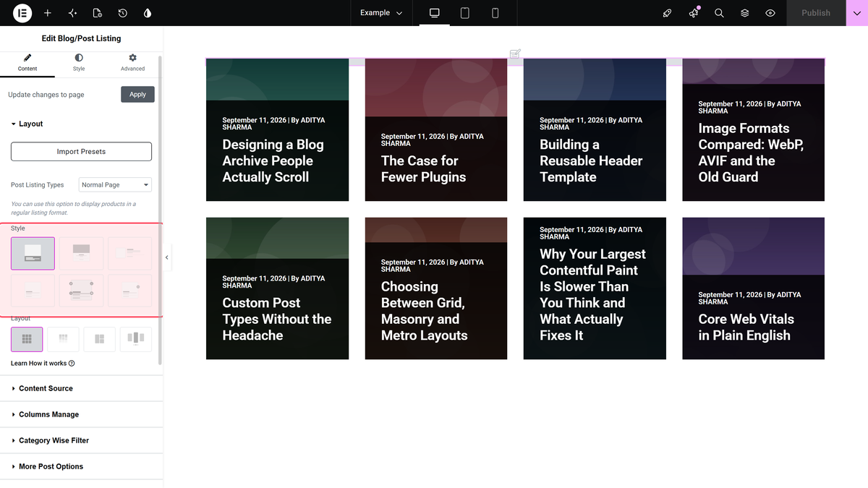
Task: Click the Apply button
Action: [x=137, y=94]
